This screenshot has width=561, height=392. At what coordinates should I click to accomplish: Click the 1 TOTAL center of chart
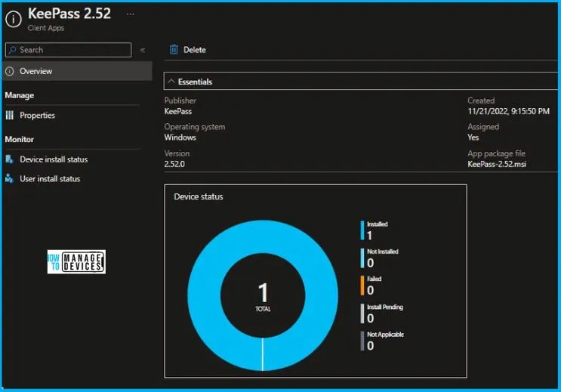pos(263,296)
